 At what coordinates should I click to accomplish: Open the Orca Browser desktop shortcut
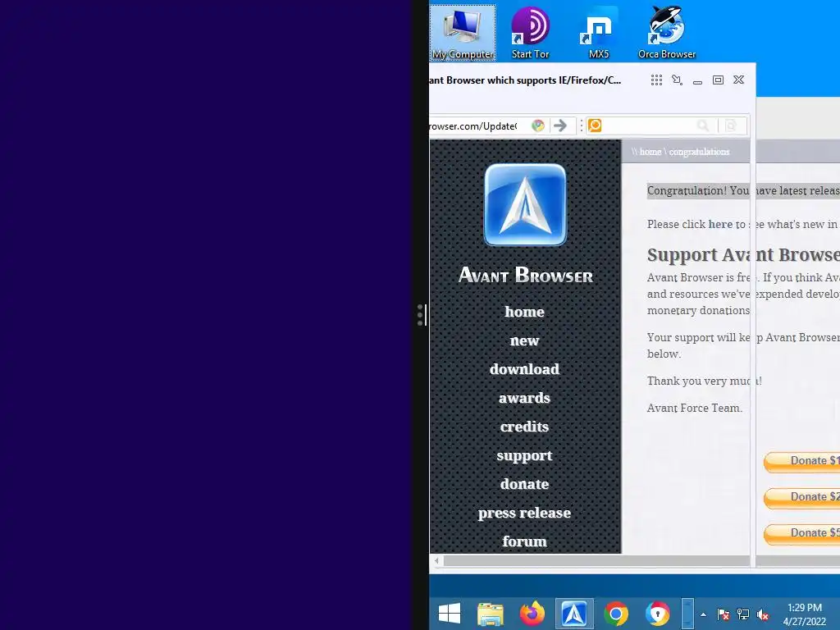tap(666, 33)
